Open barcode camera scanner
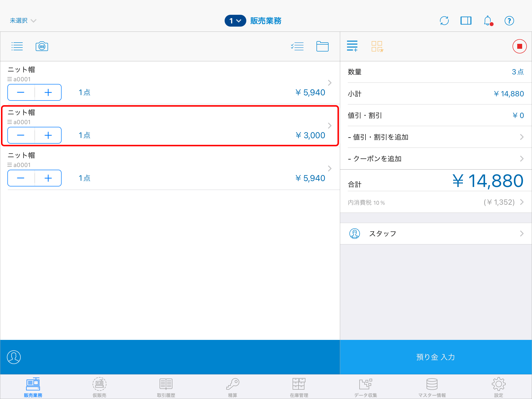532x399 pixels. (x=42, y=46)
